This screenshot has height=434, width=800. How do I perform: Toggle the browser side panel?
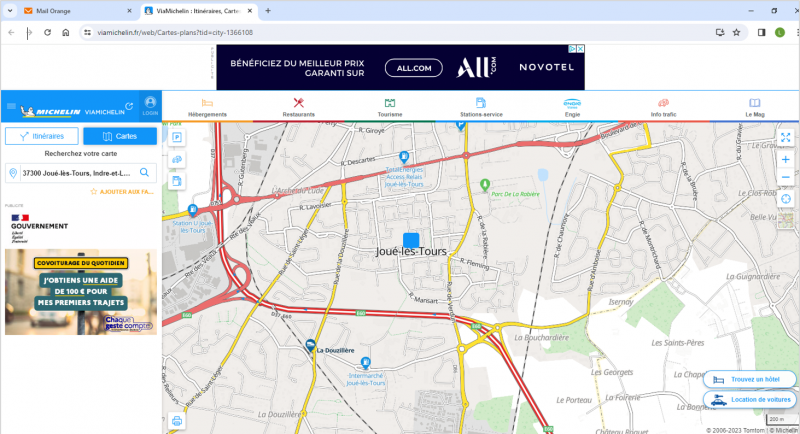point(761,32)
